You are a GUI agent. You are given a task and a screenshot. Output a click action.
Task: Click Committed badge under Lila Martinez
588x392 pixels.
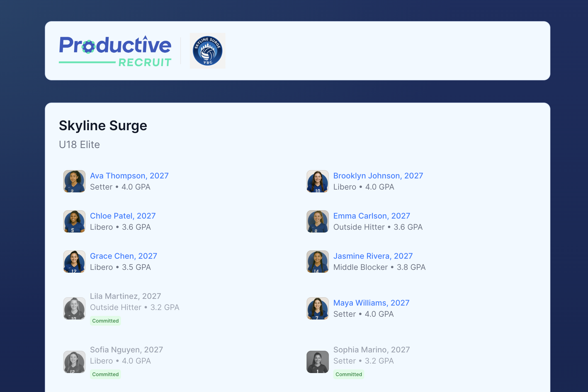click(105, 321)
